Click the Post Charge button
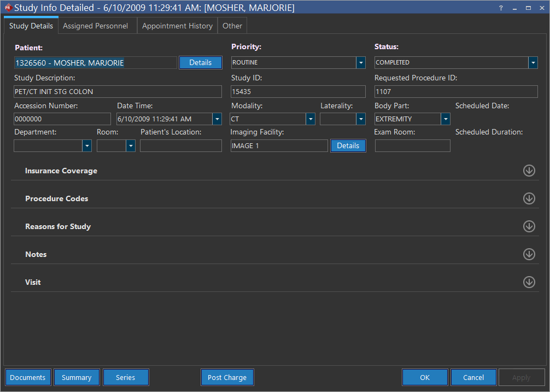550x392 pixels. (x=227, y=377)
